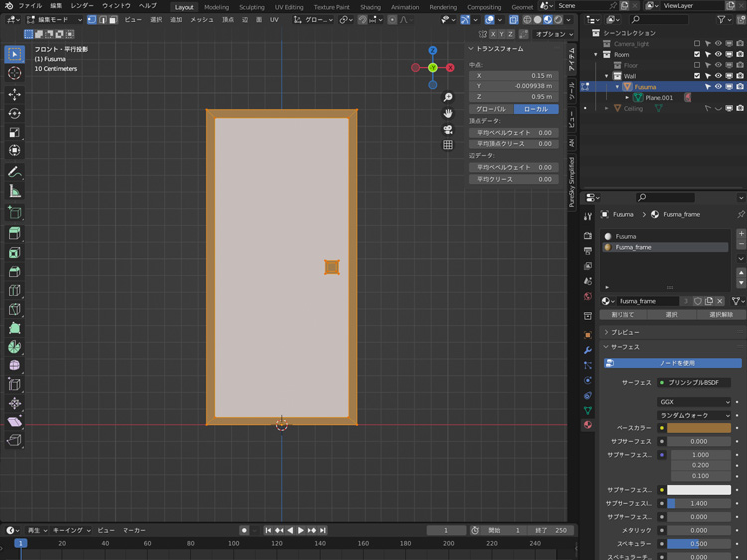Select the Rotate tool in the toolbar
This screenshot has height=560, width=747.
click(x=14, y=113)
